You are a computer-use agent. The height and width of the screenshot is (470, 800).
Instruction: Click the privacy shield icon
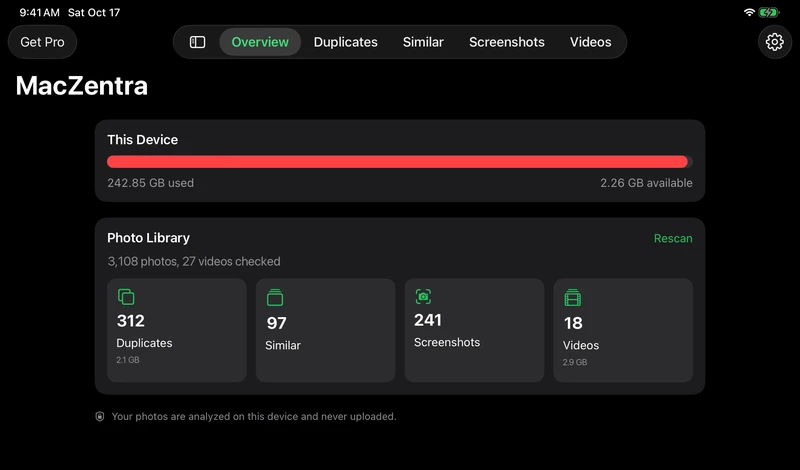100,416
